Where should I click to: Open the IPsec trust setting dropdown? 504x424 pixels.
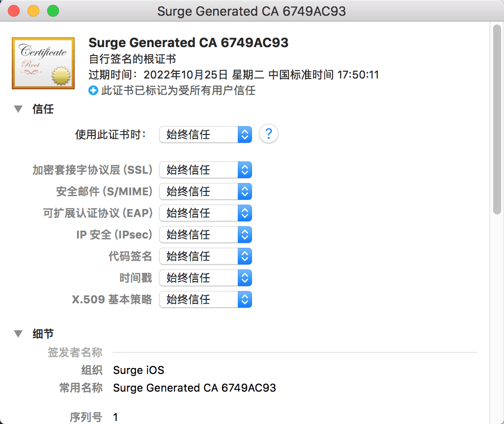click(x=205, y=235)
